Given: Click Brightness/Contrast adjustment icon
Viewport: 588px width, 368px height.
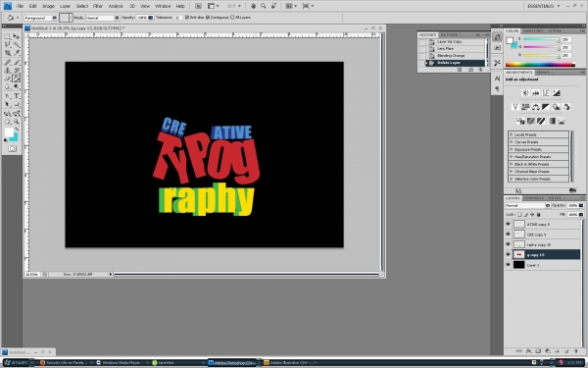Looking at the screenshot, I should 525,93.
